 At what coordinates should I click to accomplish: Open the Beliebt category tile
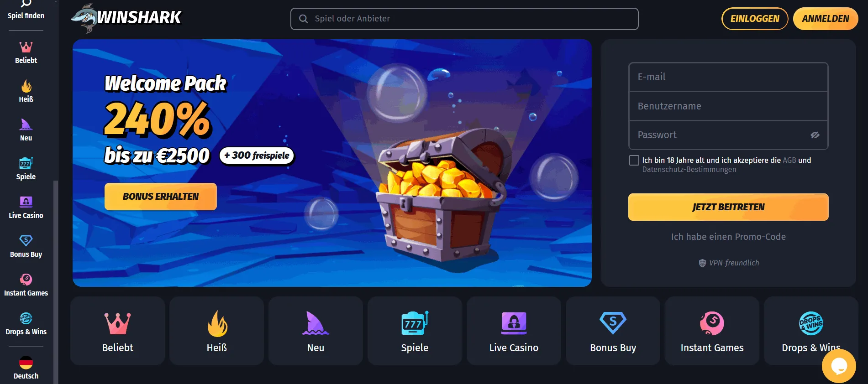pos(117,331)
